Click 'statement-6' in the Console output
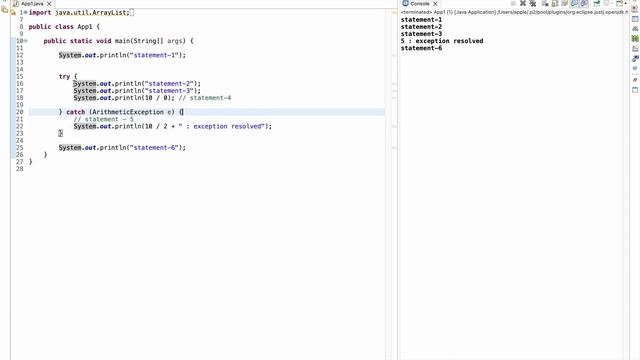Image resolution: width=640 pixels, height=360 pixels. pos(421,48)
